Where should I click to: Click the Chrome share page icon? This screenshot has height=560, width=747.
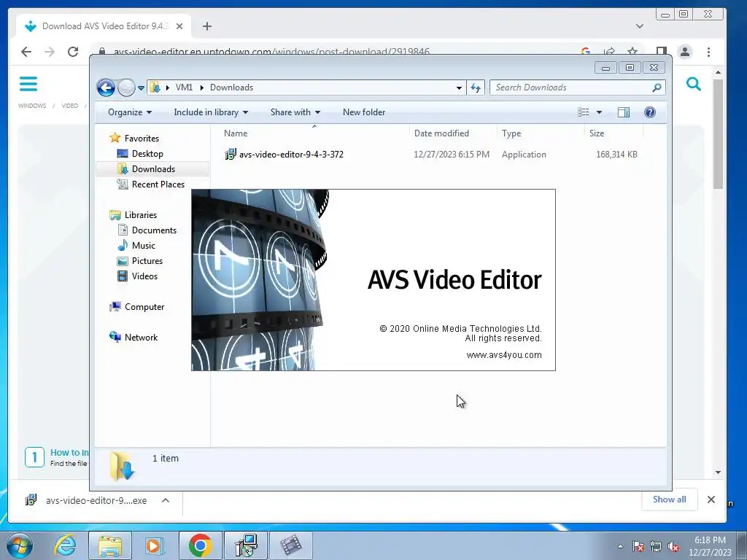tap(609, 52)
